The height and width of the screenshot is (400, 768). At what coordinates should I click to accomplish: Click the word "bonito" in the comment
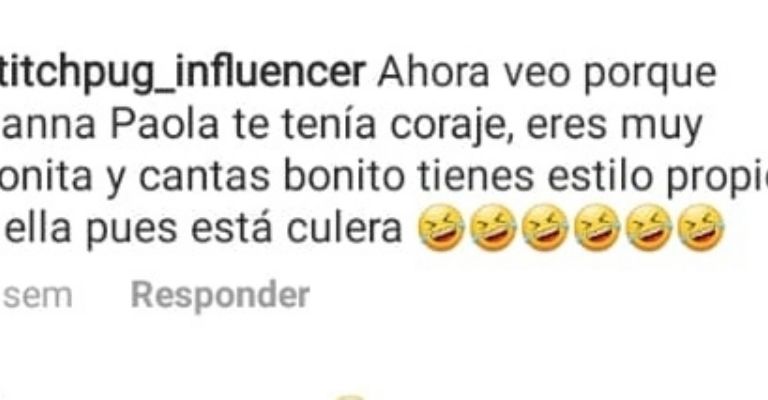[x=344, y=175]
